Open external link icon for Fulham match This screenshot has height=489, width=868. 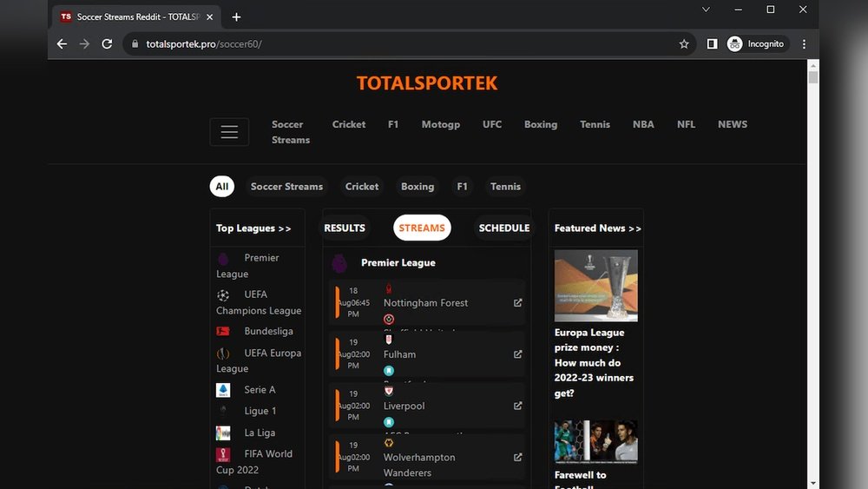click(518, 354)
